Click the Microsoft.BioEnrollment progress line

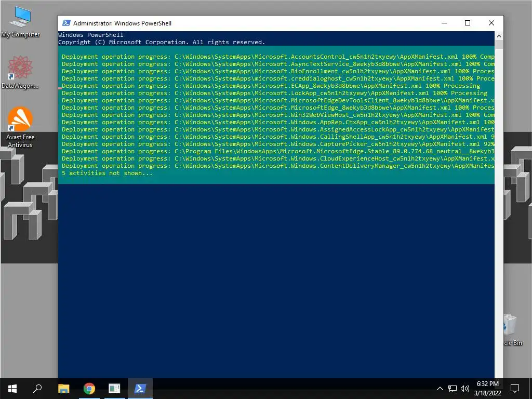[x=278, y=71]
